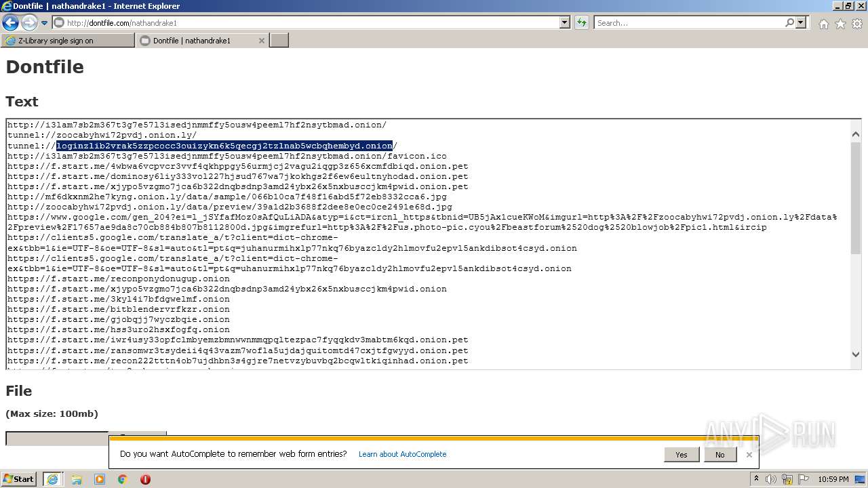Open the Windows Start menu

18,479
